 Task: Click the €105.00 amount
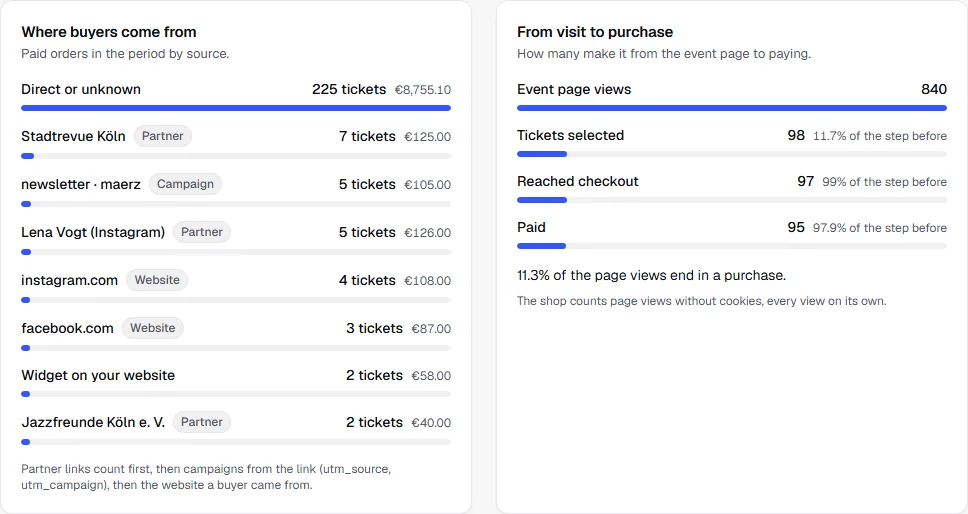427,185
